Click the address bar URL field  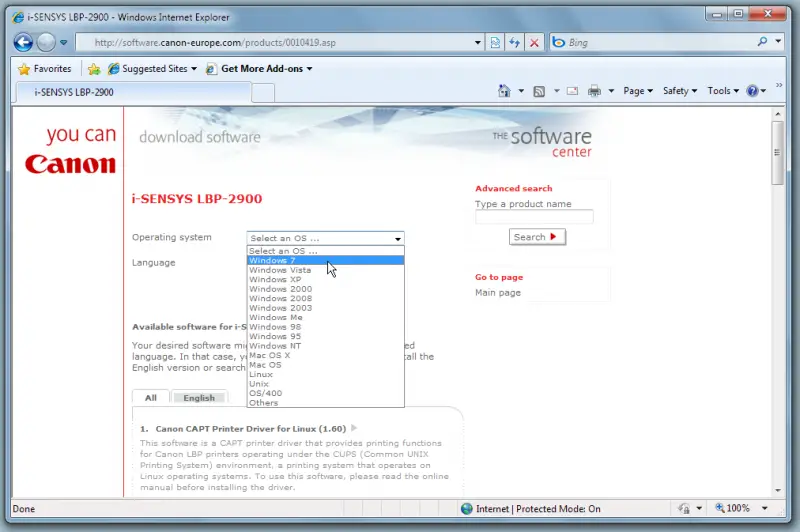coord(276,43)
